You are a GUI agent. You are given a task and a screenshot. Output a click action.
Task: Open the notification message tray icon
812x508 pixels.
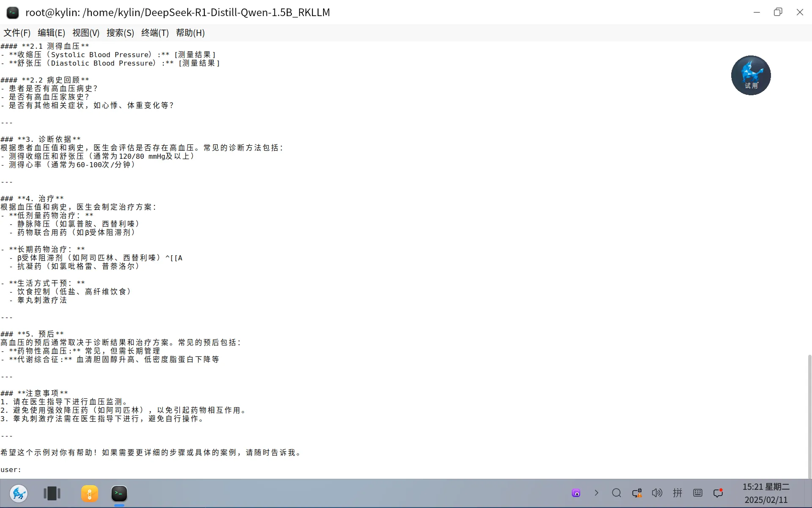(x=718, y=493)
